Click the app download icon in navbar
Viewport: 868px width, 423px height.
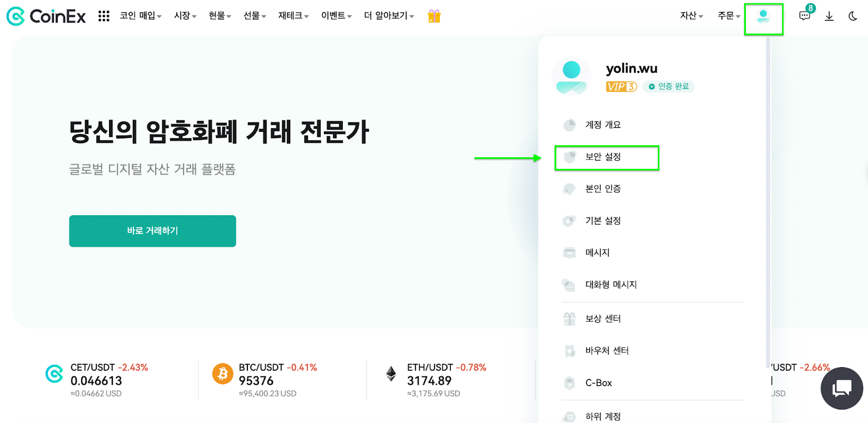coord(829,16)
